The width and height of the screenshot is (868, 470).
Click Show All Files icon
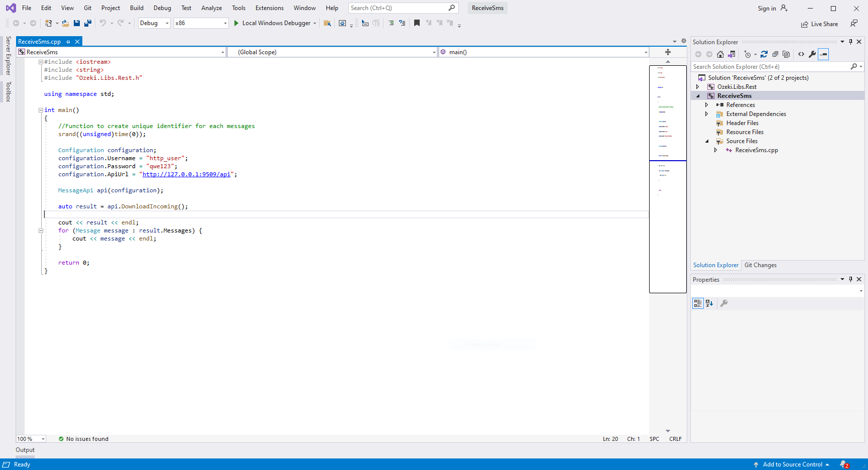click(x=786, y=54)
